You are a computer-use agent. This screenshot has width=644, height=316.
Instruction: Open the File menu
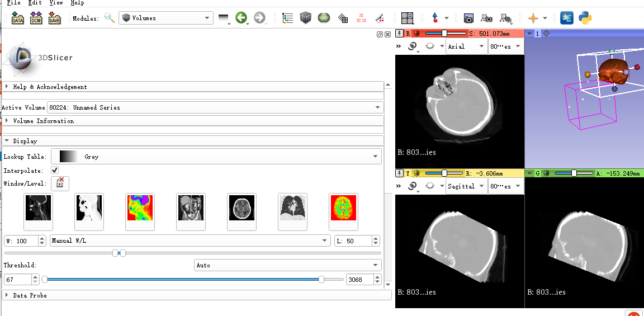14,3
